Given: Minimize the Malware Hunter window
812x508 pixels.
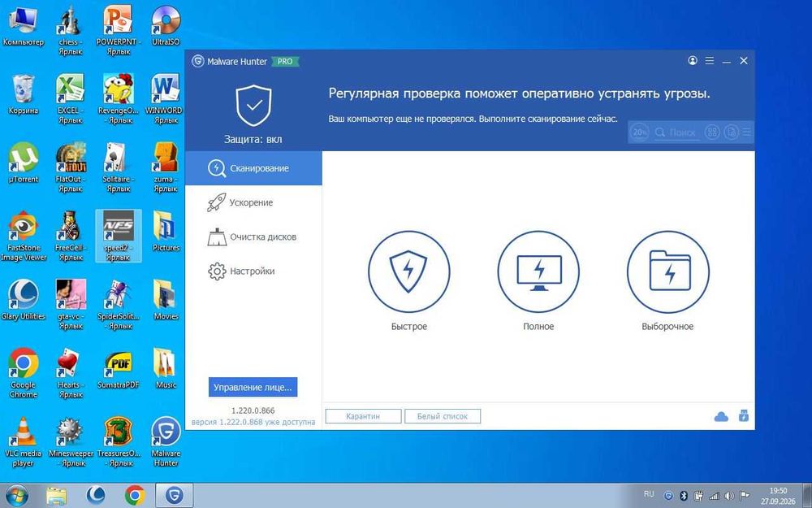Looking at the screenshot, I should coord(727,61).
